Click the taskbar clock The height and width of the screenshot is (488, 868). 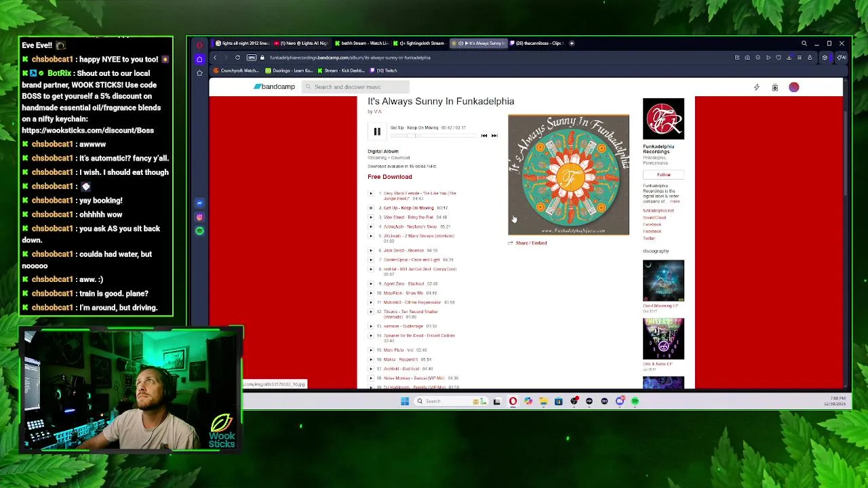point(837,401)
